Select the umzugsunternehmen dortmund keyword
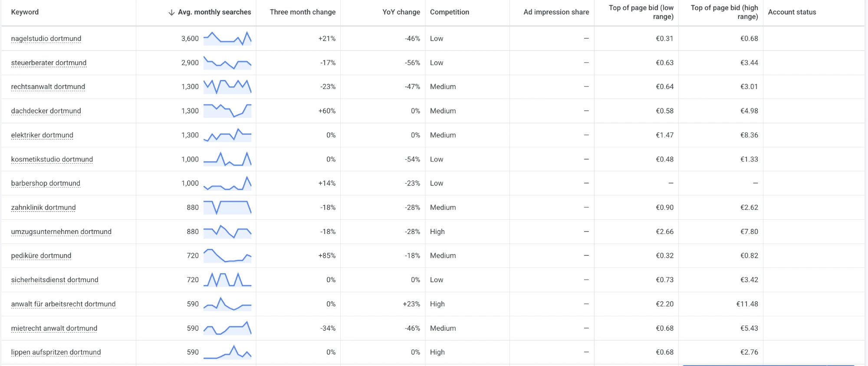The image size is (868, 366). click(61, 231)
